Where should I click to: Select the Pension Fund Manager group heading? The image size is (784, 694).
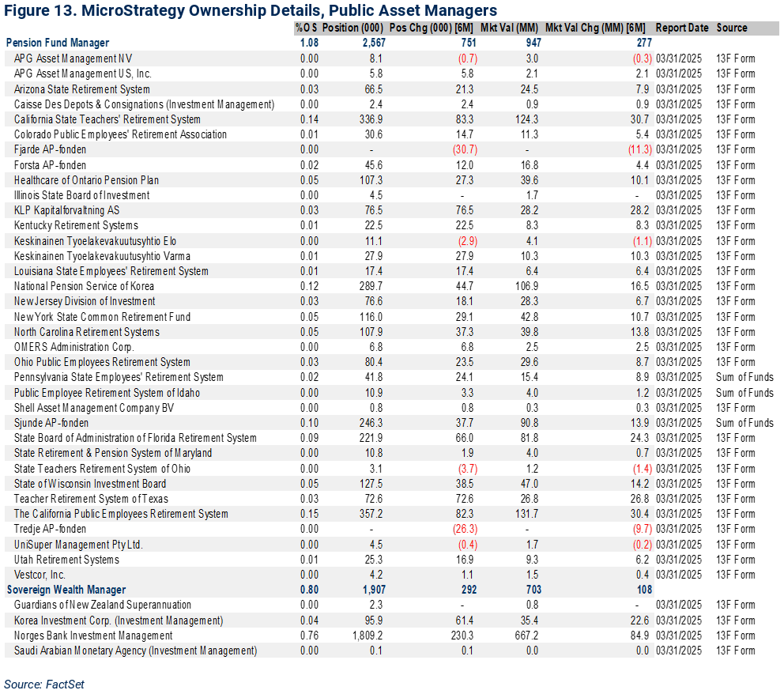pos(58,43)
